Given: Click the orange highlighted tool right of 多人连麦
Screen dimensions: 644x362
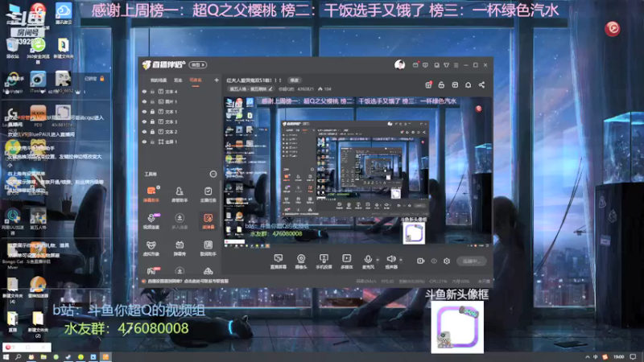Looking at the screenshot, I should 208,220.
